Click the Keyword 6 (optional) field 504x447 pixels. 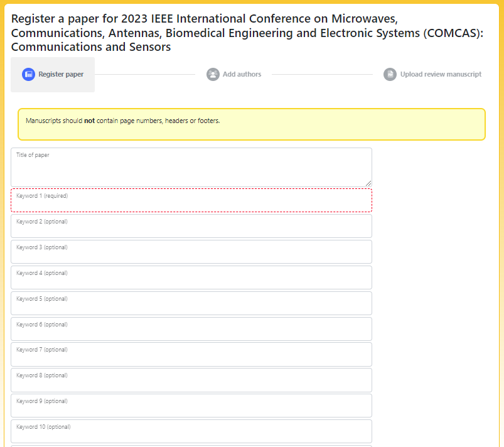[x=191, y=329]
